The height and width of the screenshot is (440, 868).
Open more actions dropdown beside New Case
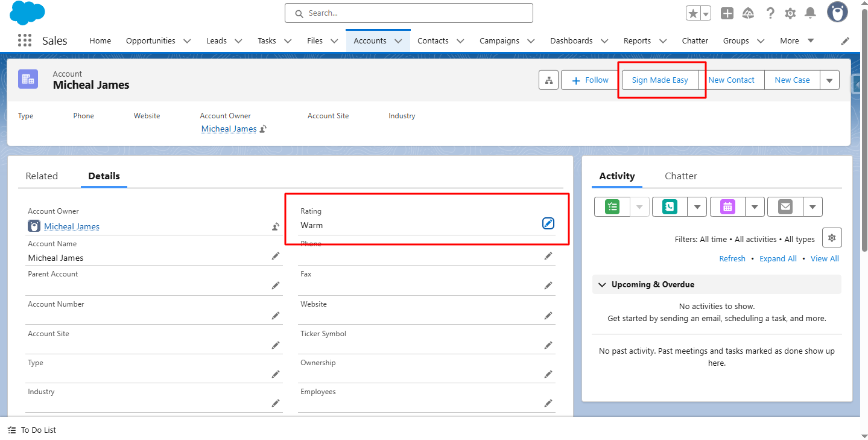[829, 80]
